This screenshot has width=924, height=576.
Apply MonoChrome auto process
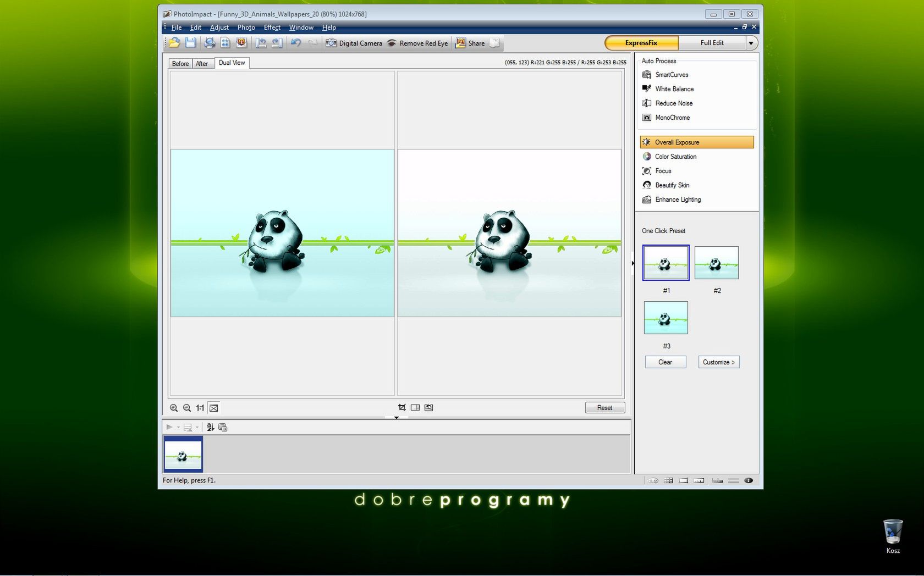point(666,118)
